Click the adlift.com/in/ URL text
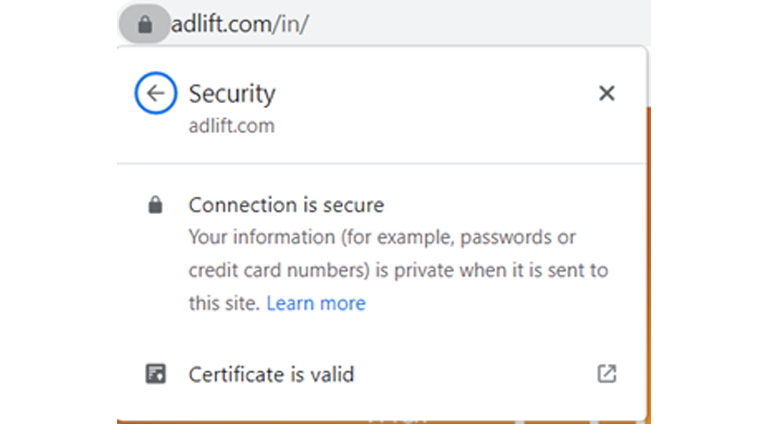The image size is (768, 424). [x=240, y=24]
